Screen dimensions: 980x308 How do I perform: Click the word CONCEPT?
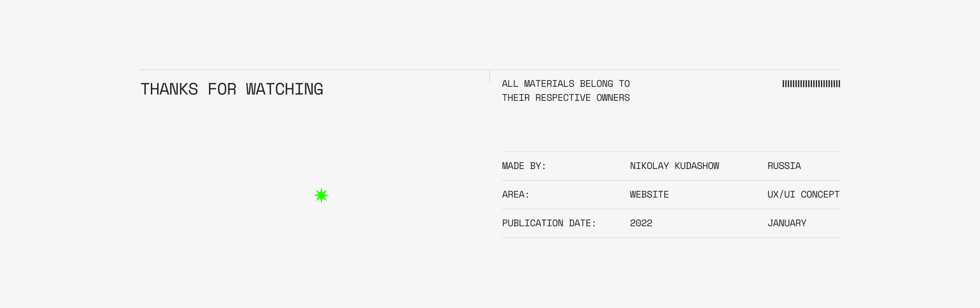click(x=820, y=194)
